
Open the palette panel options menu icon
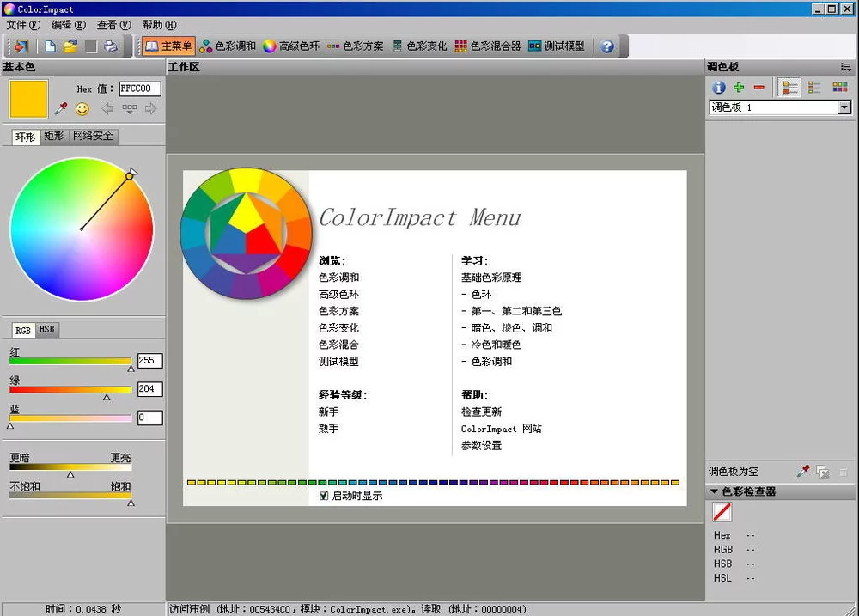(846, 67)
